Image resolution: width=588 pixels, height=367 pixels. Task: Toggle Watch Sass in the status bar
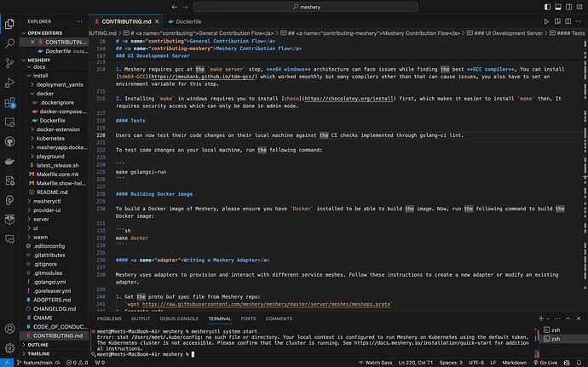pos(375,363)
